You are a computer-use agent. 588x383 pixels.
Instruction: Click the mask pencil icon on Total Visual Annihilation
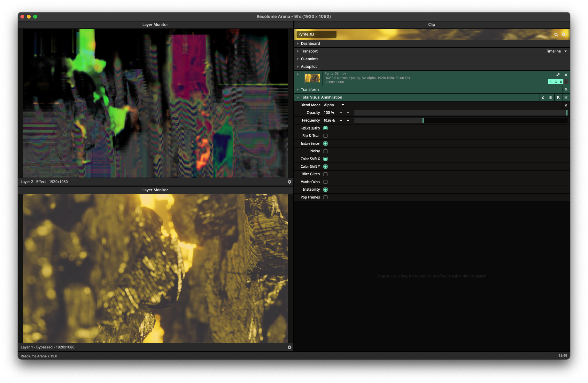tap(543, 98)
